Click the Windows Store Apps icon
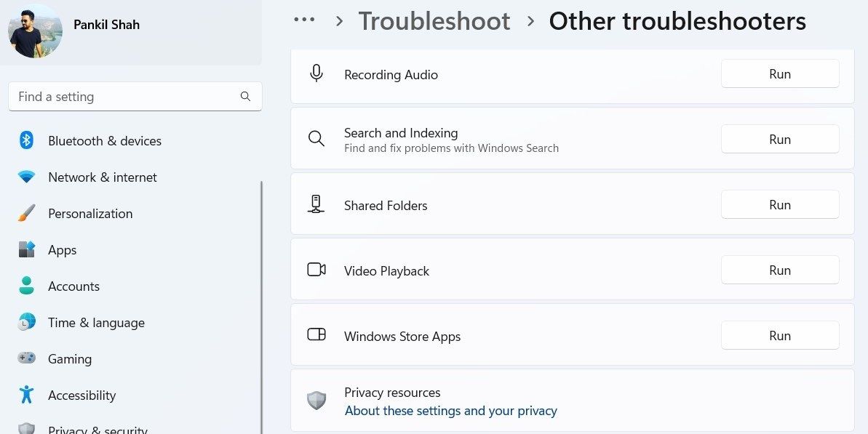The height and width of the screenshot is (434, 868). pyautogui.click(x=316, y=334)
